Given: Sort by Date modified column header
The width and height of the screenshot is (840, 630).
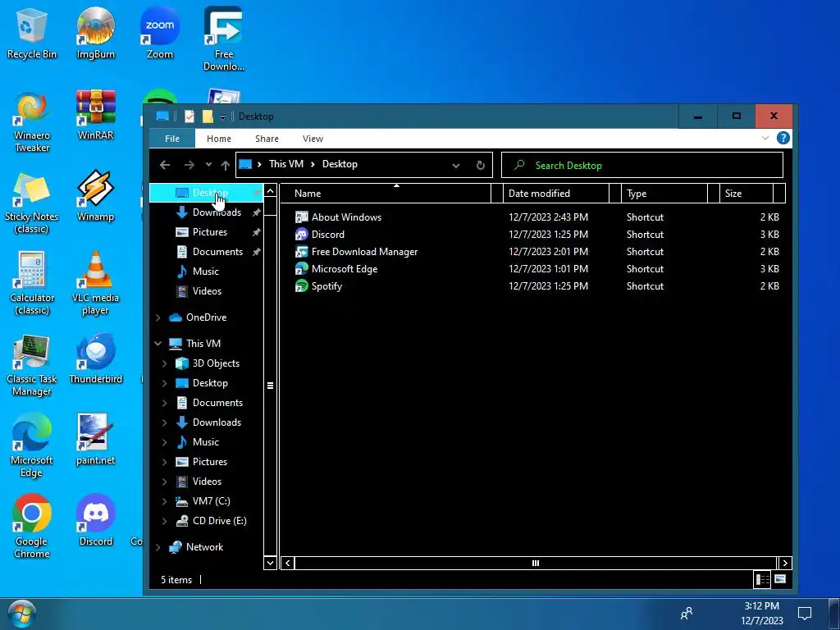Looking at the screenshot, I should tap(557, 194).
